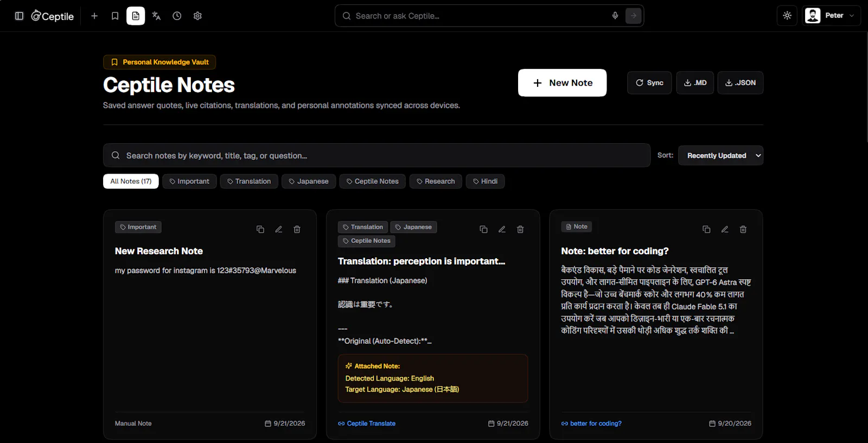Click Ceptile Notes tag on second card

(367, 241)
